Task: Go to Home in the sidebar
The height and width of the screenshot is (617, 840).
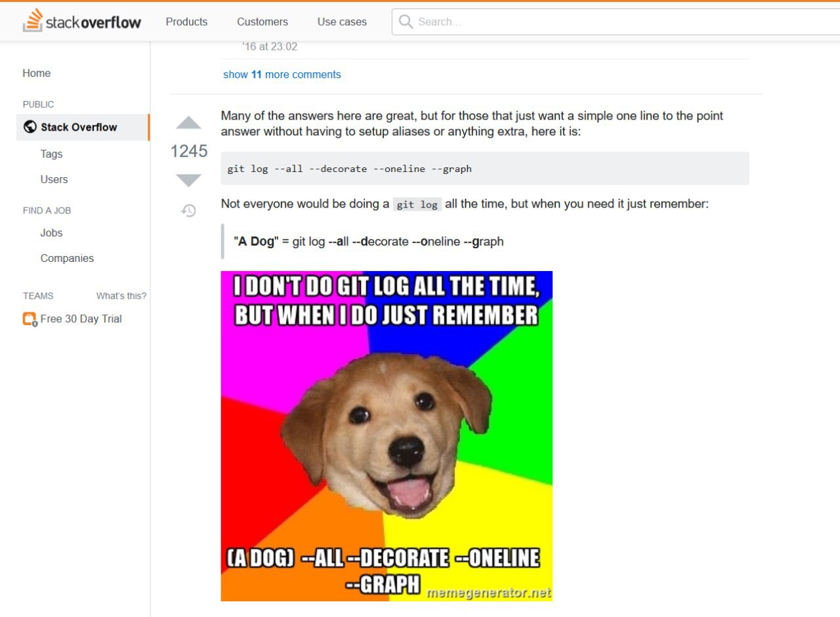Action: [37, 74]
